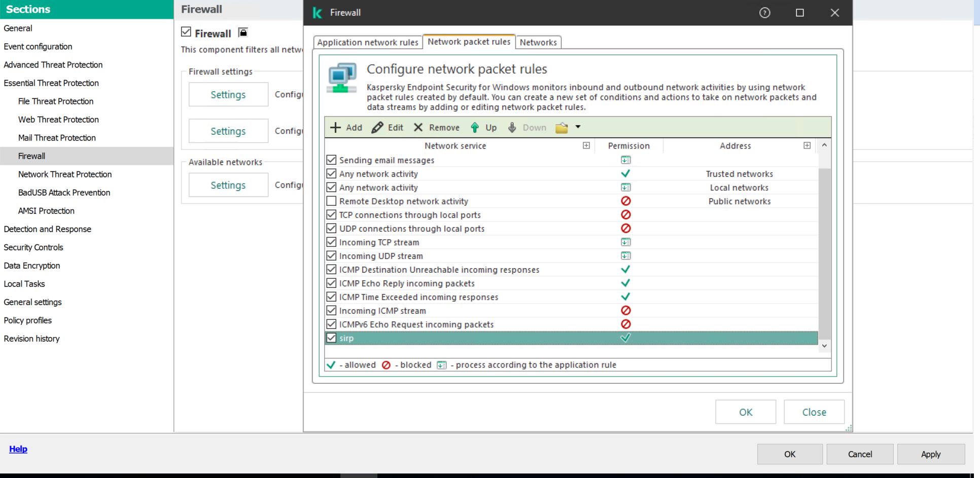Open Mail Threat Protection section

pos(57,138)
